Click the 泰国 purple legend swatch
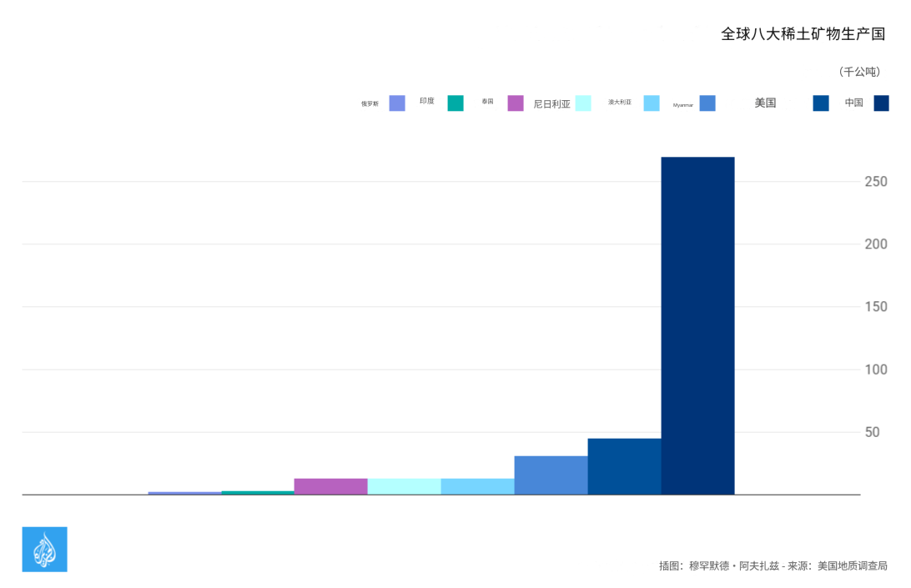 [x=516, y=103]
